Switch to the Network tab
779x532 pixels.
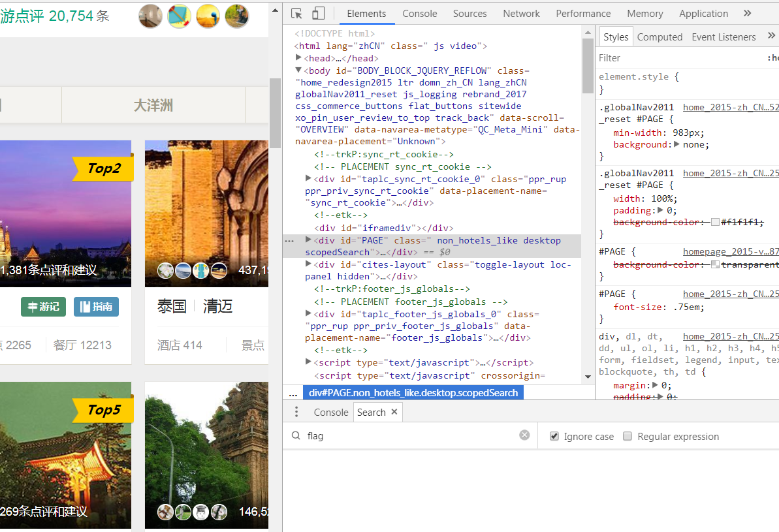point(521,13)
